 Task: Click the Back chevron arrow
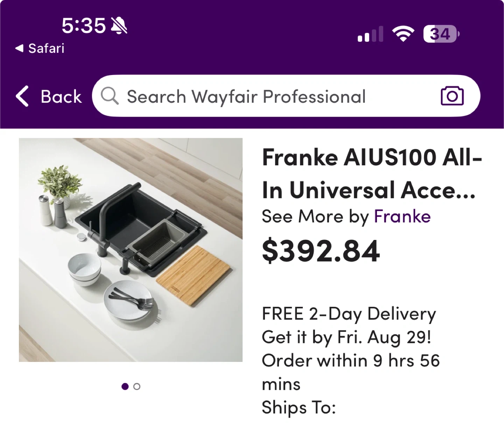(x=22, y=96)
